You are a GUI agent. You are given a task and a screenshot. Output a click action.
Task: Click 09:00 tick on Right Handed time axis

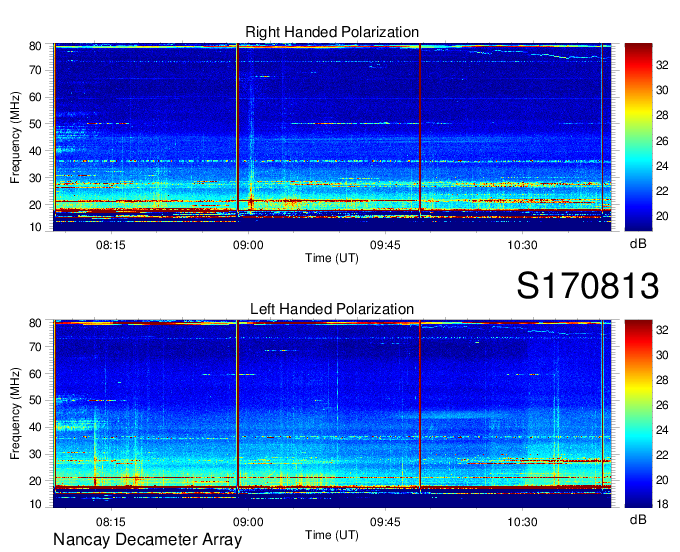click(248, 245)
